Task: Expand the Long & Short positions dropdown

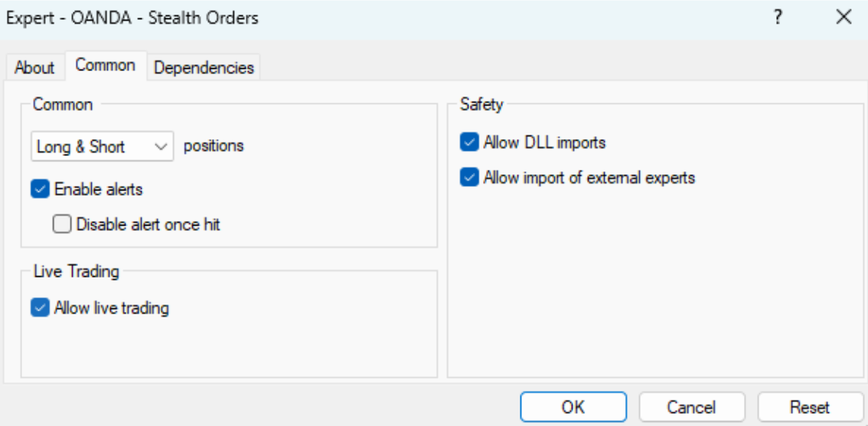Action: pyautogui.click(x=103, y=146)
